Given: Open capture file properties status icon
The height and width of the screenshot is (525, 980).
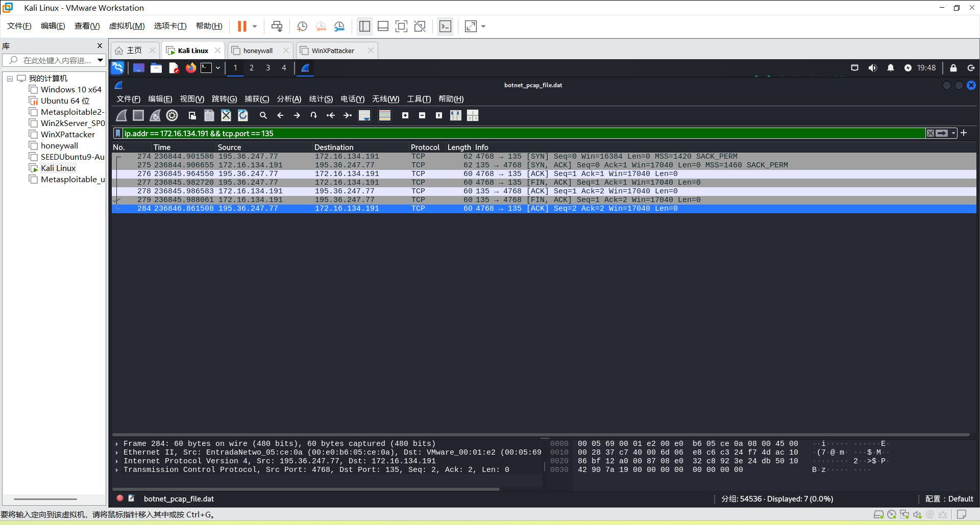Looking at the screenshot, I should click(x=131, y=498).
